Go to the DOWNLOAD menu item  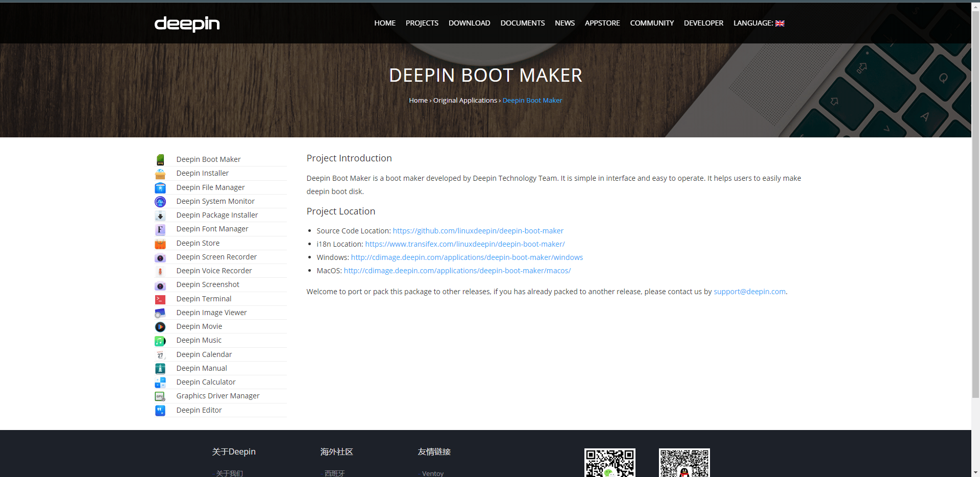(470, 23)
